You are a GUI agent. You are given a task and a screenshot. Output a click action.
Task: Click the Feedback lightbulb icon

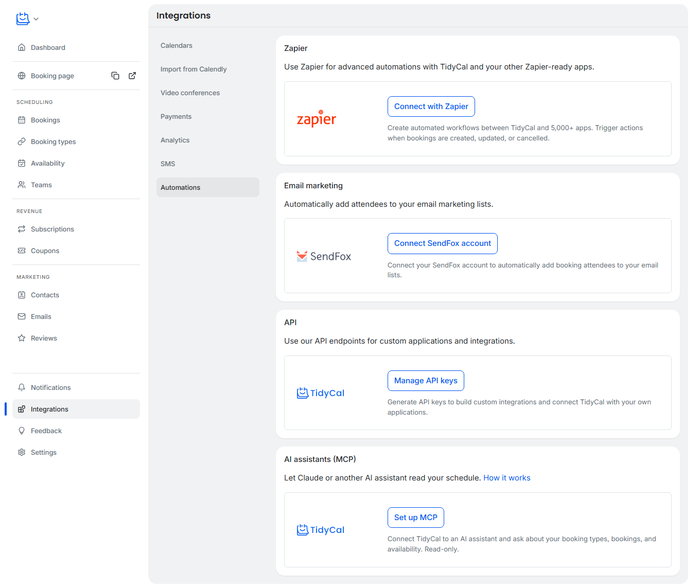click(x=22, y=431)
